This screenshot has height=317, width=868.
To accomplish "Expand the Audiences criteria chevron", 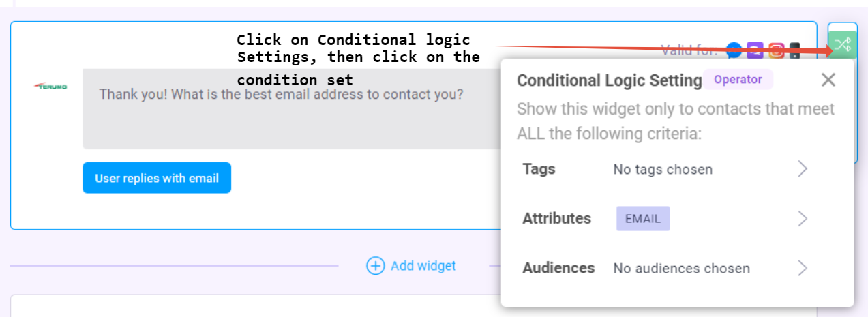I will tap(803, 268).
